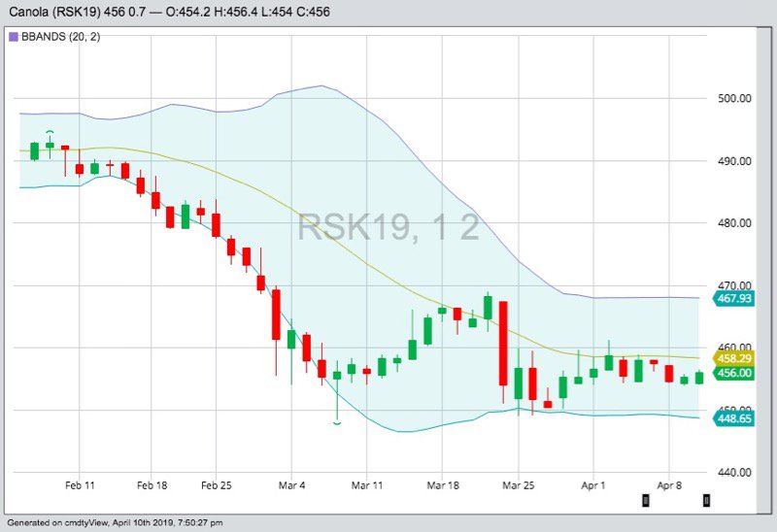Click the Feb 25 date axis label
777x532 pixels.
coord(216,485)
